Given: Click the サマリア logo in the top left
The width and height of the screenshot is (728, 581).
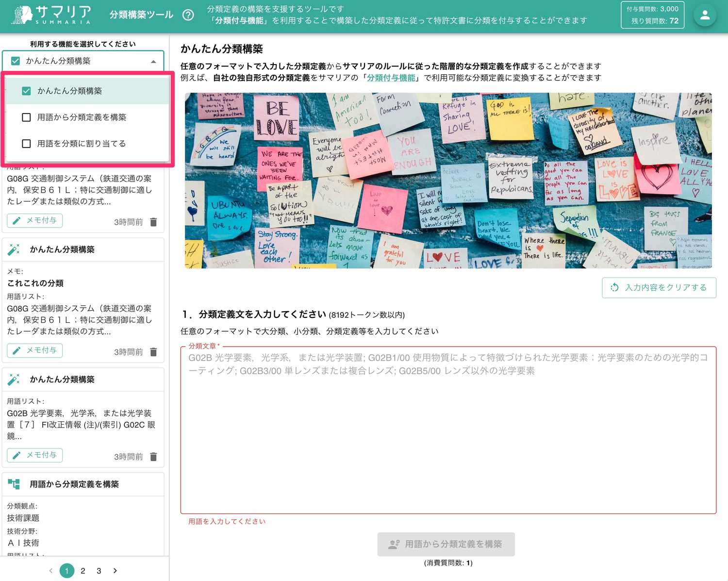Looking at the screenshot, I should coord(50,15).
